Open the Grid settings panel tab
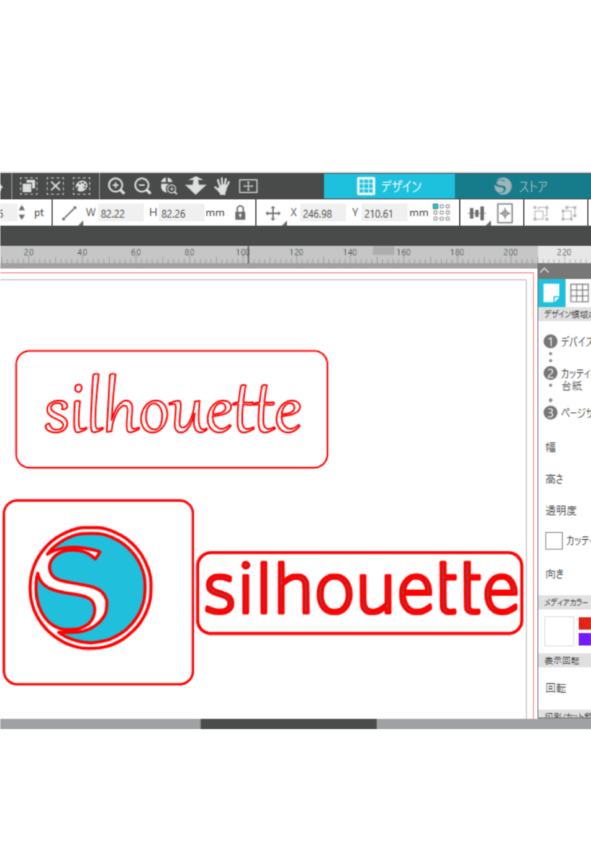The image size is (591, 868). [x=578, y=292]
